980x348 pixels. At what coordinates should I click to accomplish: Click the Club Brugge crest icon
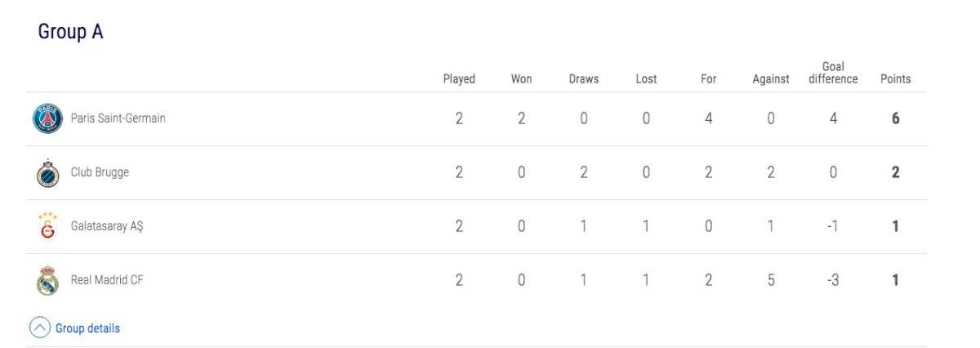point(47,173)
